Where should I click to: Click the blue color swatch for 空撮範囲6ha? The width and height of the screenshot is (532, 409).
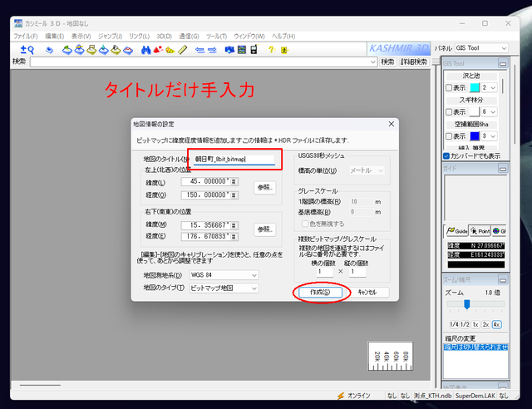[x=475, y=136]
